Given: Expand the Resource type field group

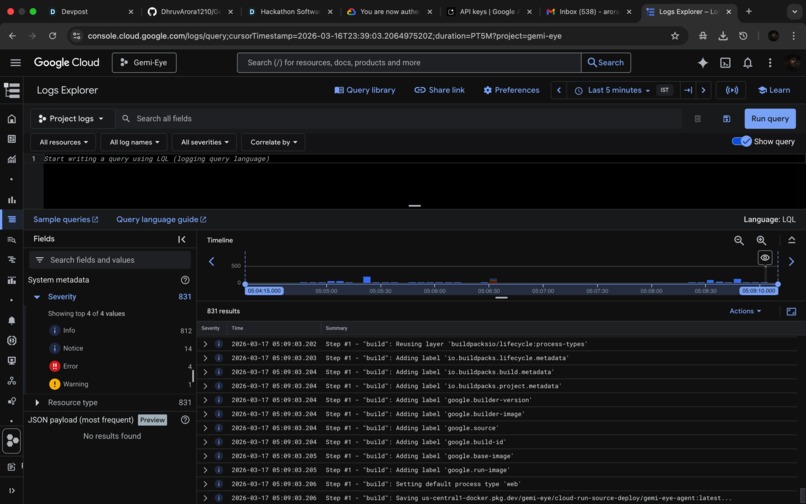Looking at the screenshot, I should [37, 403].
